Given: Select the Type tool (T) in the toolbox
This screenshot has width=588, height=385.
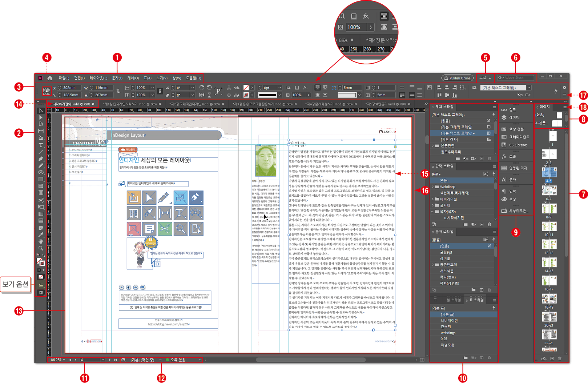Looking at the screenshot, I should 41,145.
